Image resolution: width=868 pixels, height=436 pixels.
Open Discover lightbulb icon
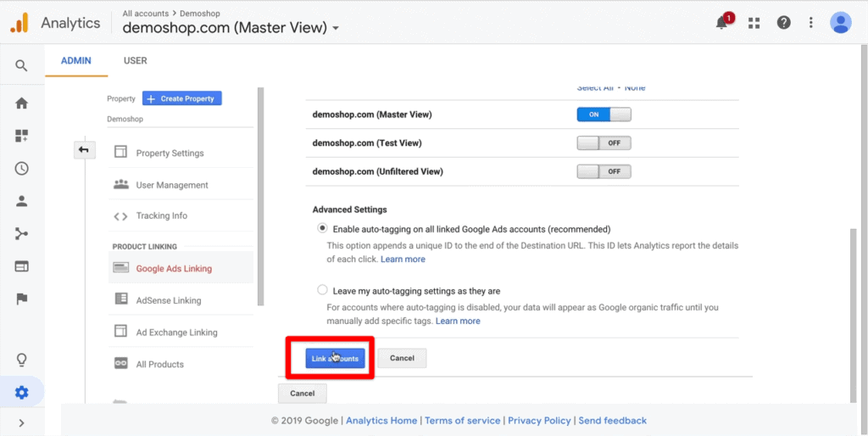tap(21, 361)
